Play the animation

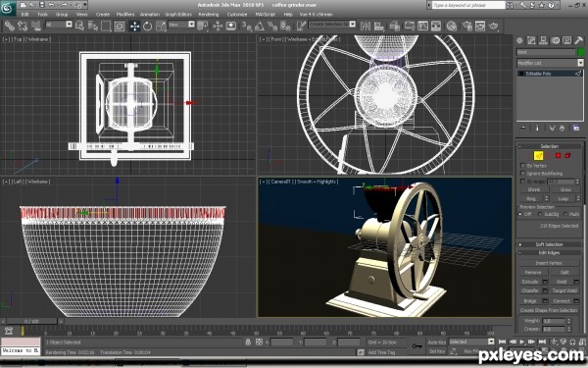(x=521, y=342)
